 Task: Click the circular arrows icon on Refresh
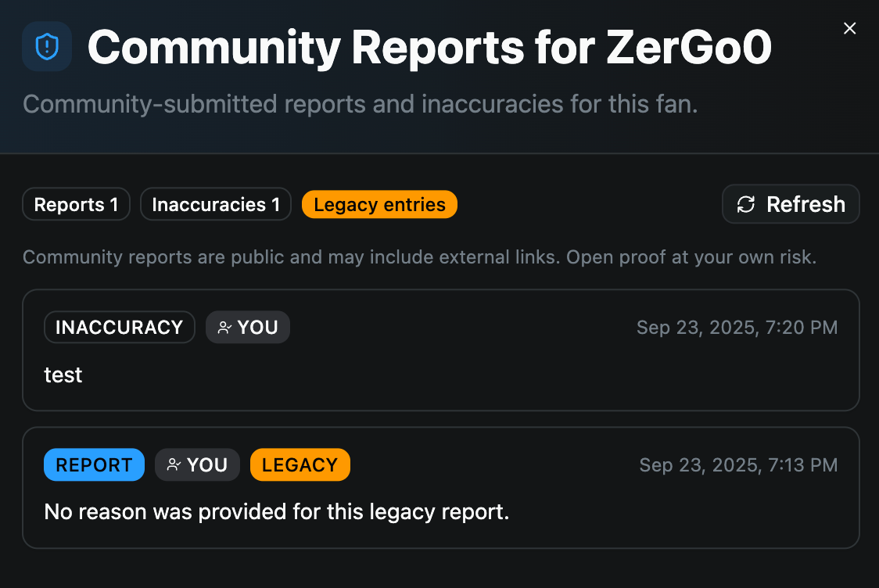(x=746, y=205)
